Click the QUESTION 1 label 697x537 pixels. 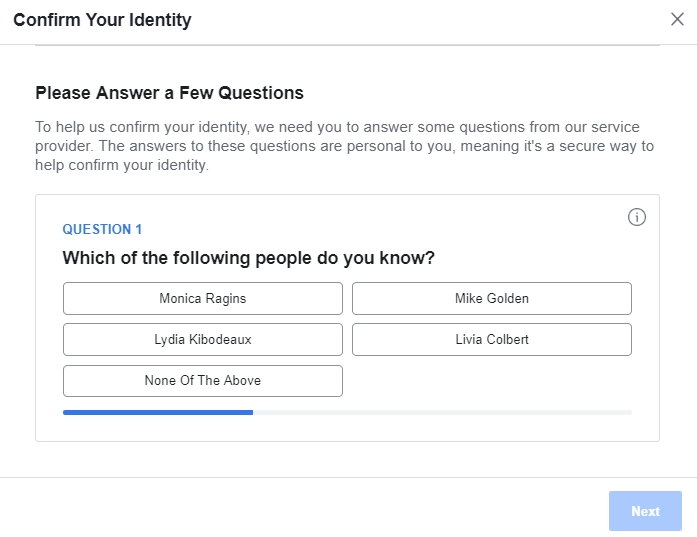coord(102,229)
